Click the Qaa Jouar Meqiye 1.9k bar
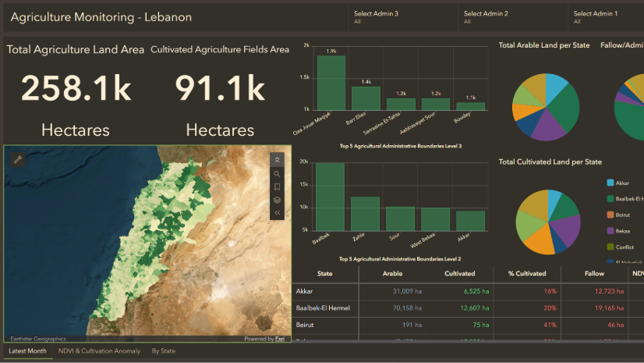This screenshot has width=644, height=363. tap(331, 83)
